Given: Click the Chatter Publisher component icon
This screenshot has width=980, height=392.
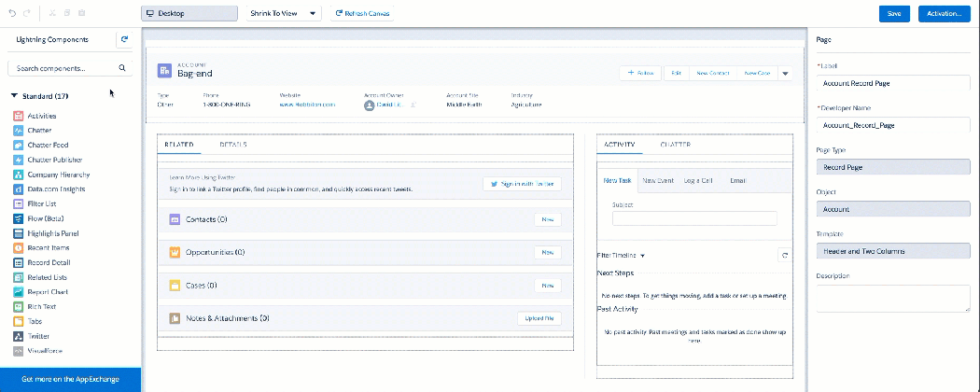Looking at the screenshot, I should (x=18, y=160).
